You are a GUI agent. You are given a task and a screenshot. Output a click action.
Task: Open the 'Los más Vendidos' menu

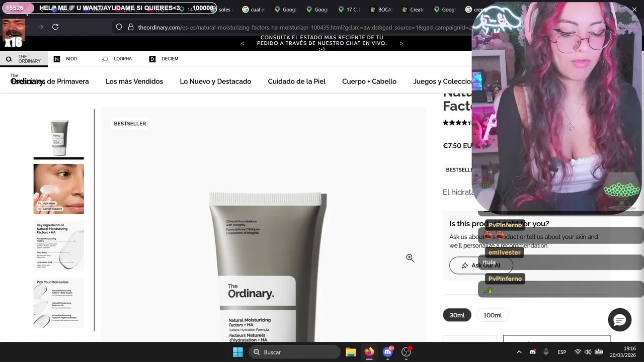coord(134,81)
